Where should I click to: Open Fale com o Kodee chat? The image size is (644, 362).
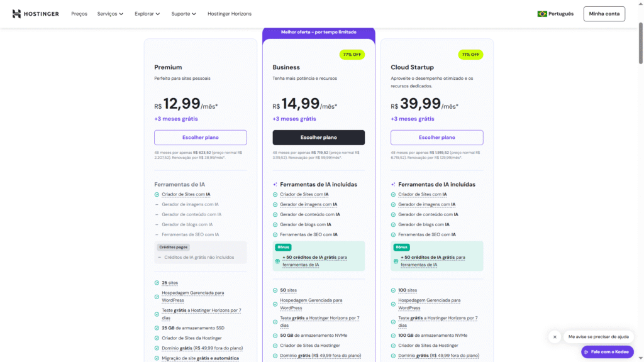[x=607, y=352]
